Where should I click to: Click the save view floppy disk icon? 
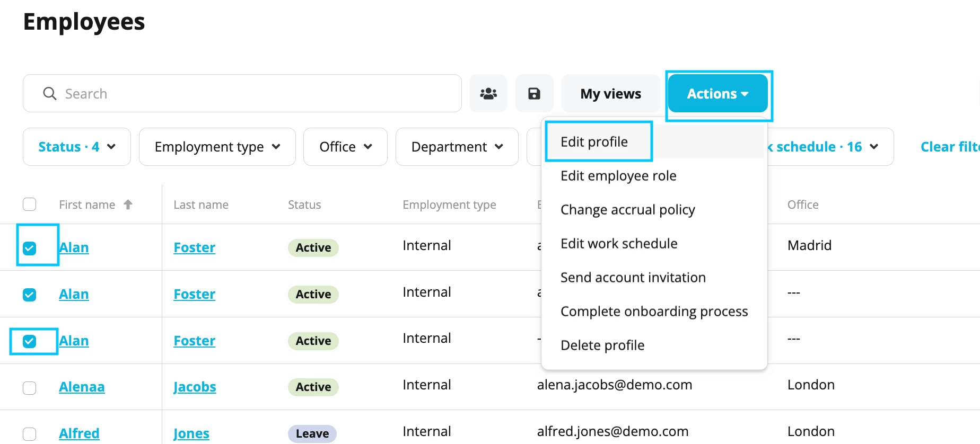click(534, 94)
